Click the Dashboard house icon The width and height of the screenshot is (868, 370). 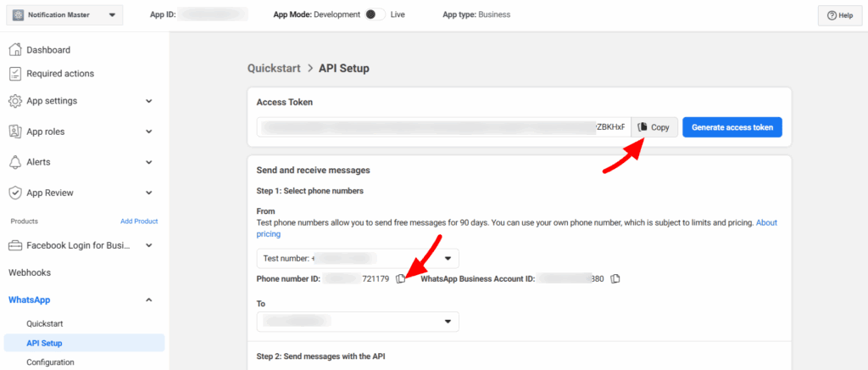(15, 50)
